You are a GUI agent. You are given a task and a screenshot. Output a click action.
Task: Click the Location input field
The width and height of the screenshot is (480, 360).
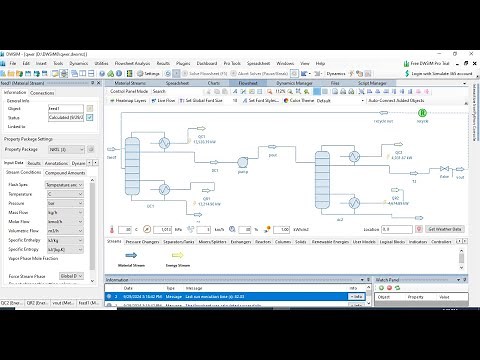point(397,229)
